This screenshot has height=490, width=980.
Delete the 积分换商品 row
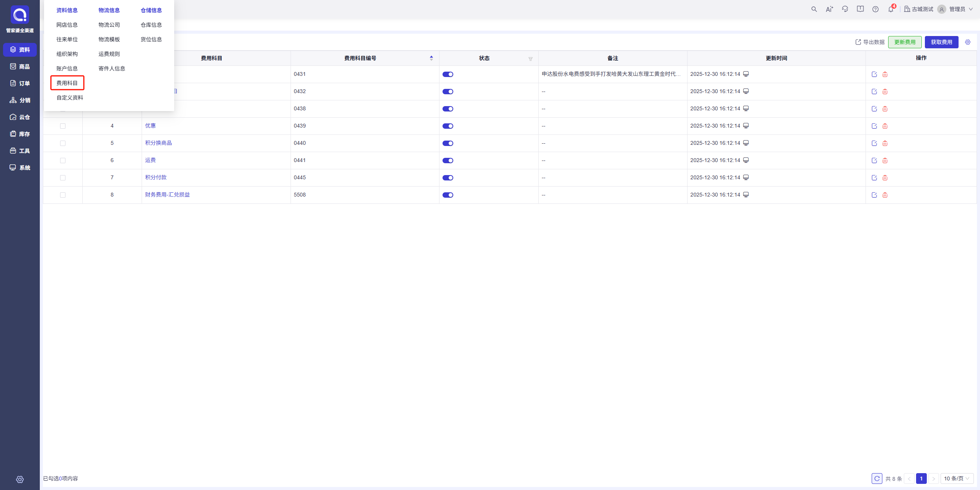[885, 143]
